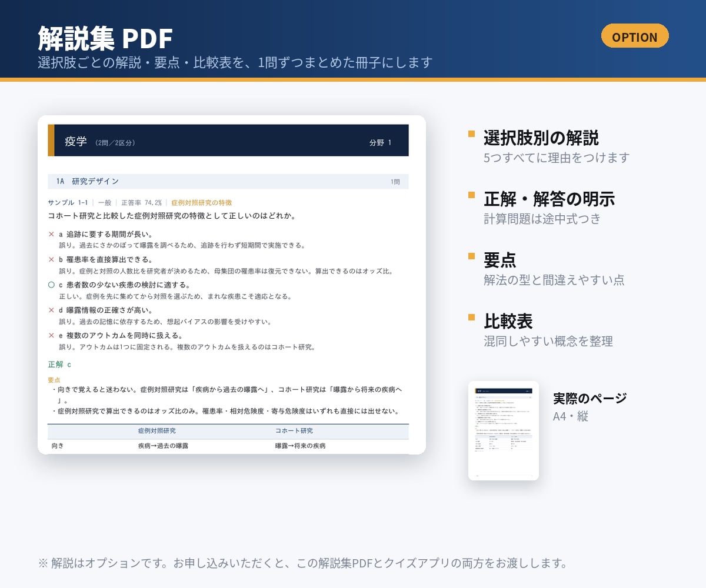
Task: Click the red cross beside option d
Action: [x=51, y=310]
